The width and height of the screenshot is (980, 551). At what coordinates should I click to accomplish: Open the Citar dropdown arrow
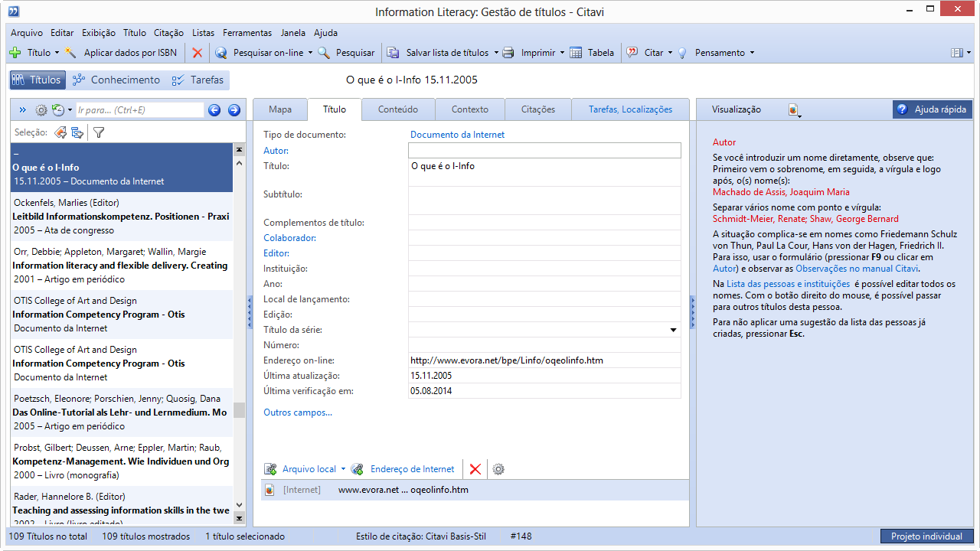click(x=670, y=53)
